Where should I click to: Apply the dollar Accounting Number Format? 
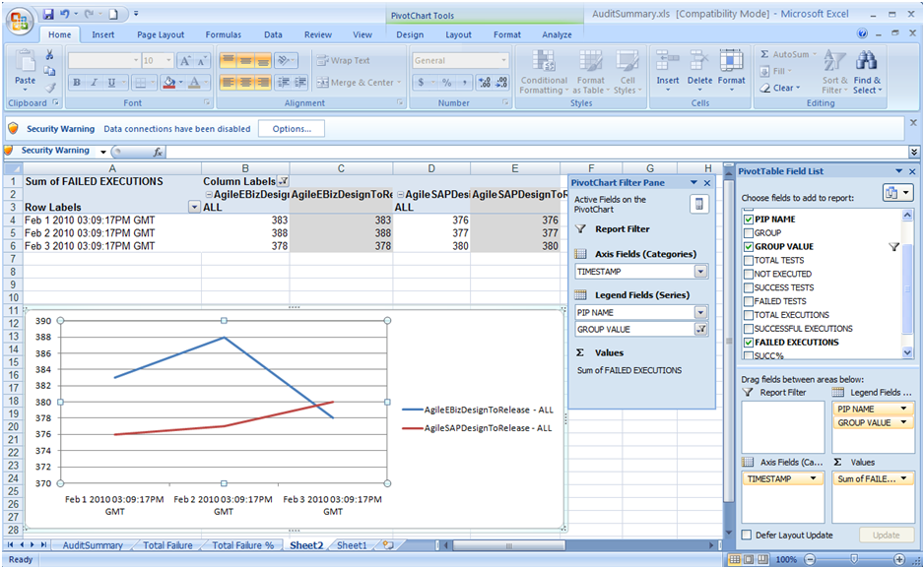pyautogui.click(x=421, y=83)
